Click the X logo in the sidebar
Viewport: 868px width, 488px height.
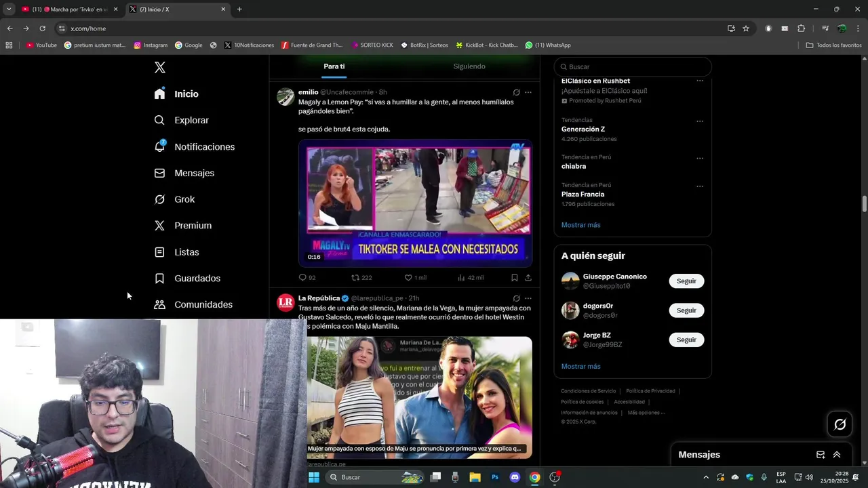pos(159,67)
